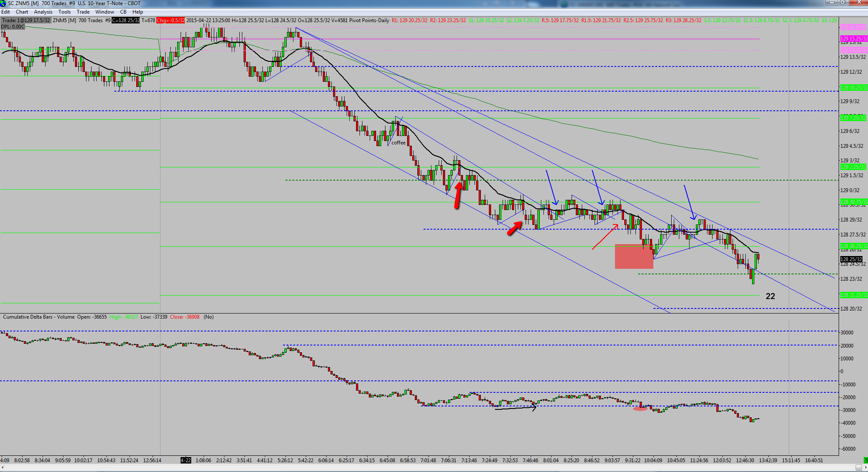Screen dimensions: 868x472
Task: Open the CB menu
Action: click(123, 12)
